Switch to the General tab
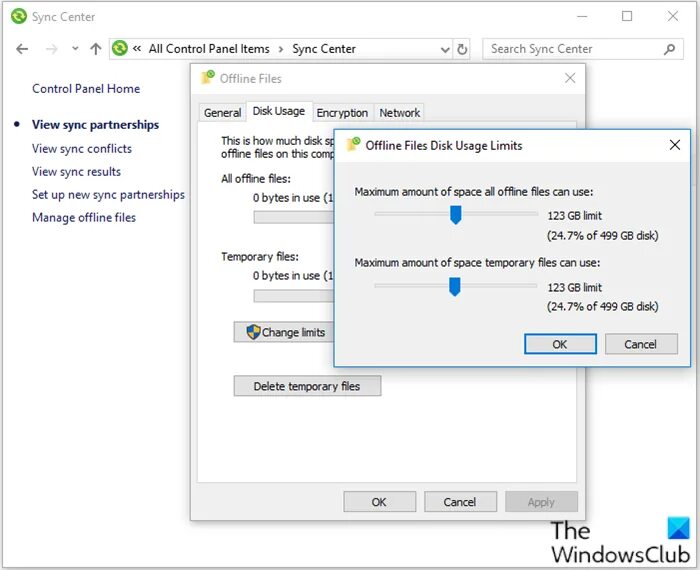Image resolution: width=700 pixels, height=570 pixels. pyautogui.click(x=222, y=112)
